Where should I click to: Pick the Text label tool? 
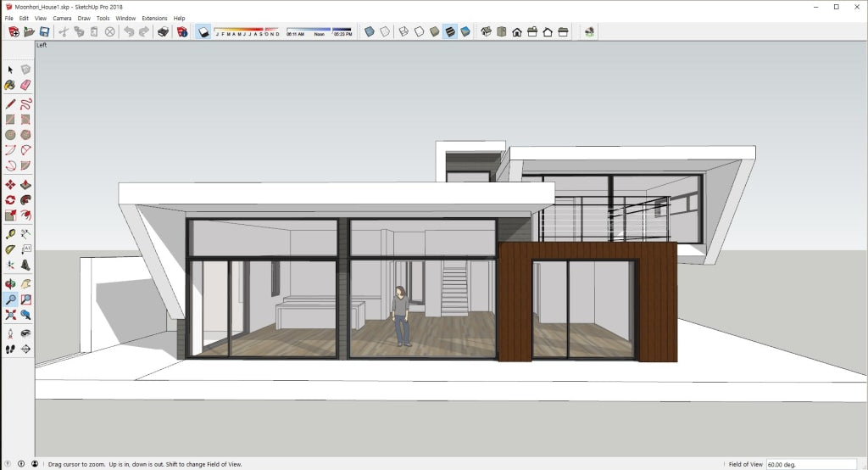click(x=25, y=249)
